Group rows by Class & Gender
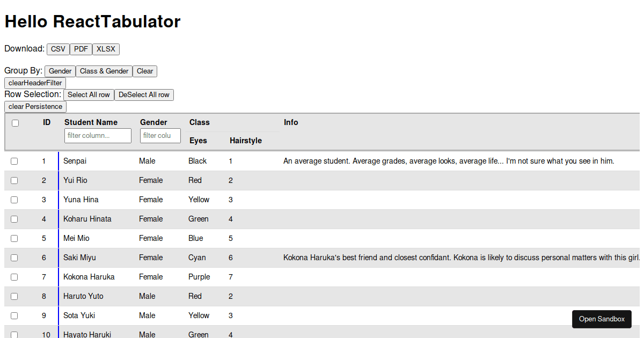644x338 pixels. pyautogui.click(x=104, y=71)
